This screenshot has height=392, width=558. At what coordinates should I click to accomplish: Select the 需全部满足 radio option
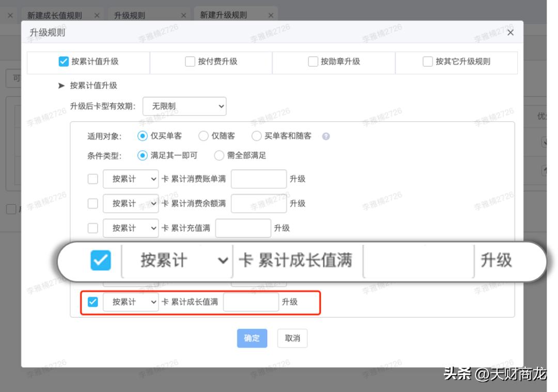219,155
